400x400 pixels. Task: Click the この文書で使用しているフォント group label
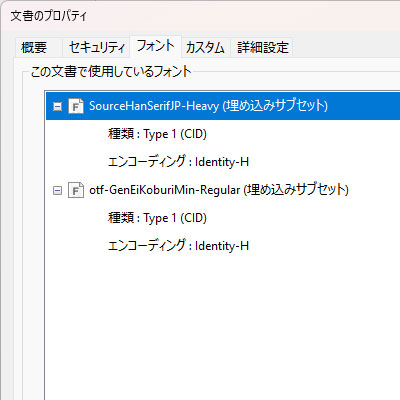(x=111, y=72)
